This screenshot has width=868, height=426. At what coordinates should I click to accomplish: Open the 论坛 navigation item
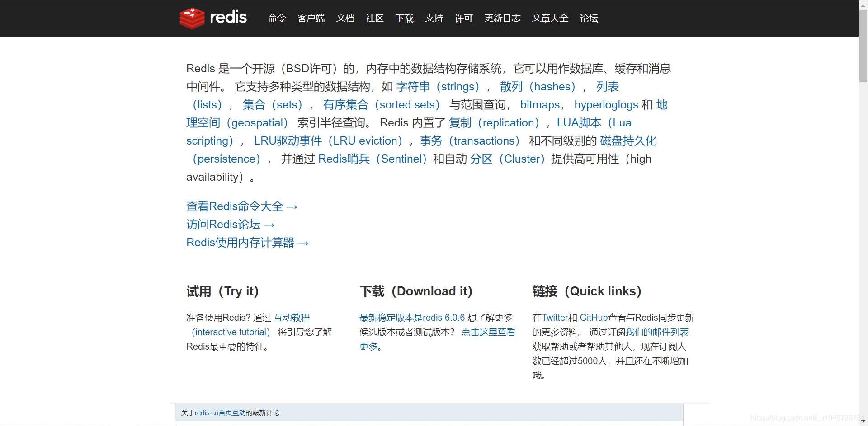(589, 18)
